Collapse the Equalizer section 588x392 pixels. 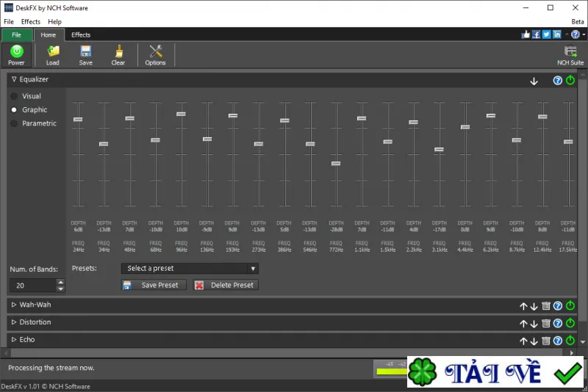coord(14,79)
